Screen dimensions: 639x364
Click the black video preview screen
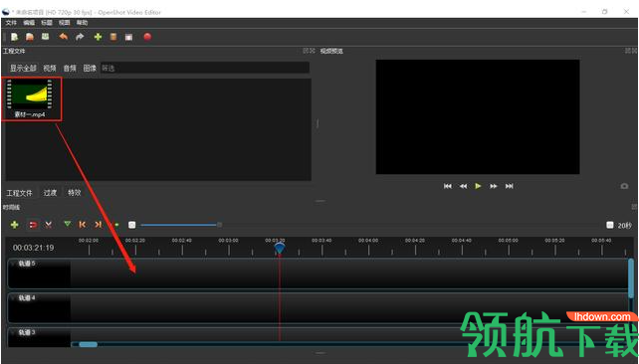[x=478, y=116]
